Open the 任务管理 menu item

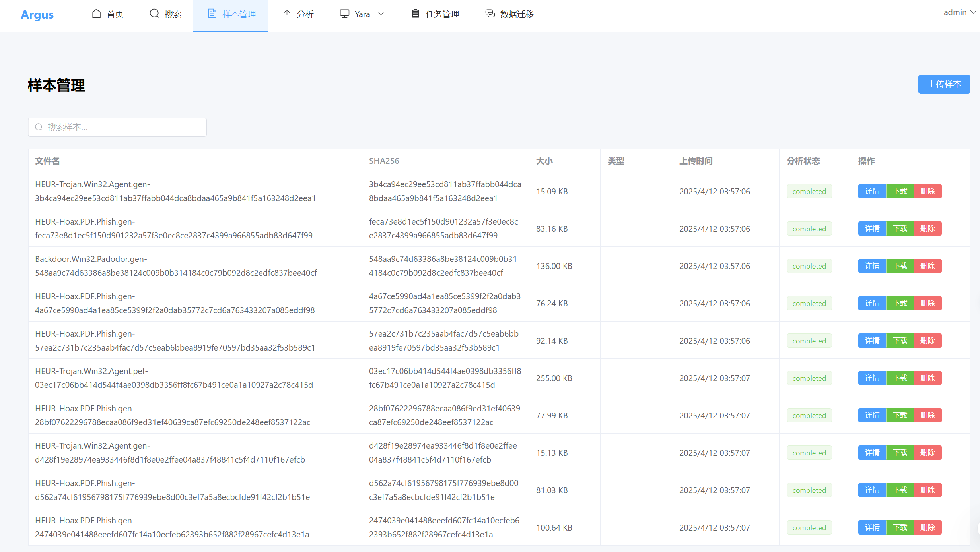coord(442,14)
